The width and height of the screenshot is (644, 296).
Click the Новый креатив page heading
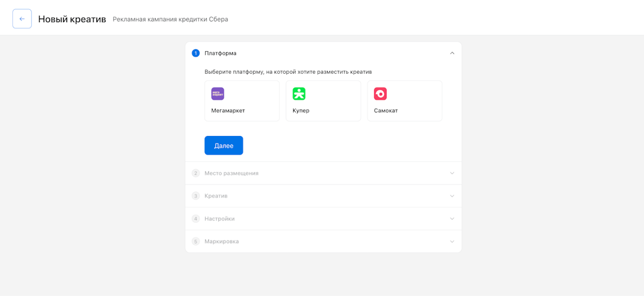click(x=73, y=19)
